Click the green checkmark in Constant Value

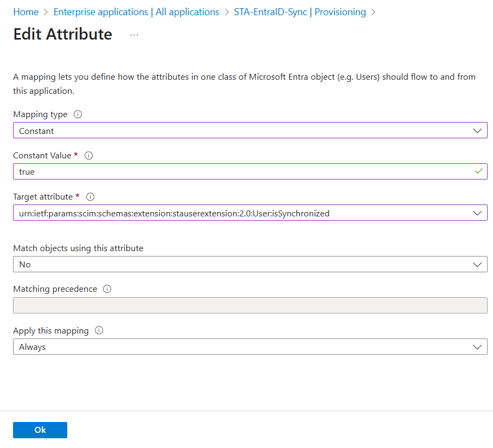coord(478,171)
